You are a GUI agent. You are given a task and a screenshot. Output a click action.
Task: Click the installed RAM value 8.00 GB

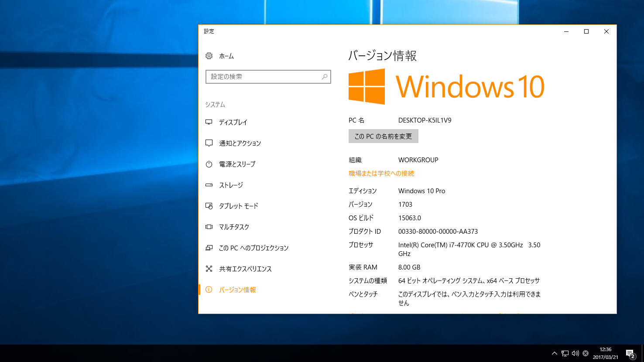[x=409, y=267]
